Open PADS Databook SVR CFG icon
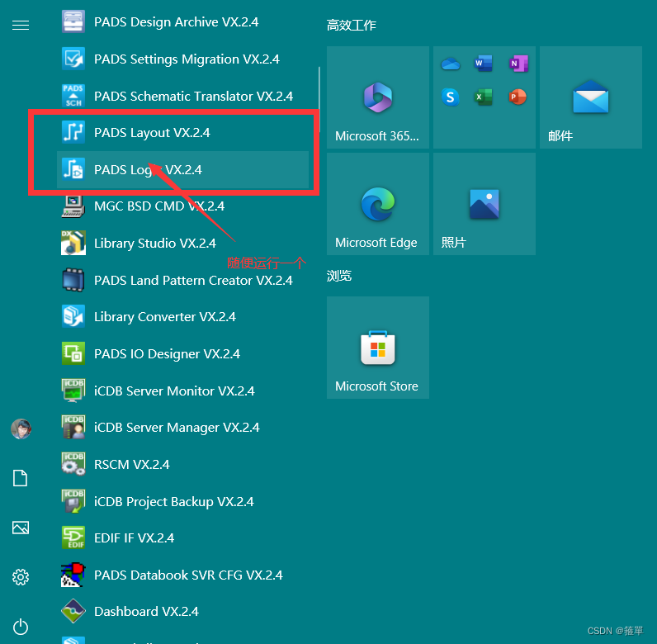The height and width of the screenshot is (644, 657). tap(73, 575)
